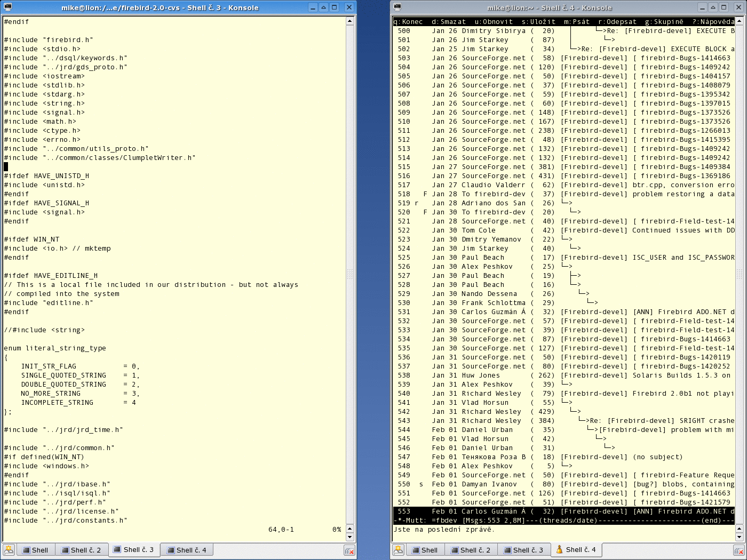The height and width of the screenshot is (560, 747).
Task: Click '#include <io.h> // mktemp' line
Action: click(57, 249)
